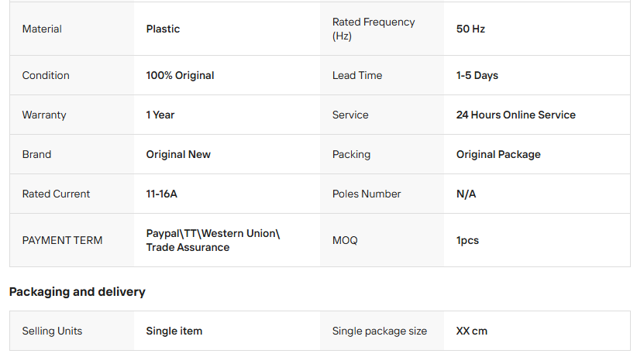The height and width of the screenshot is (364, 637).
Task: Select the 24 Hours Online Service text
Action: click(516, 115)
